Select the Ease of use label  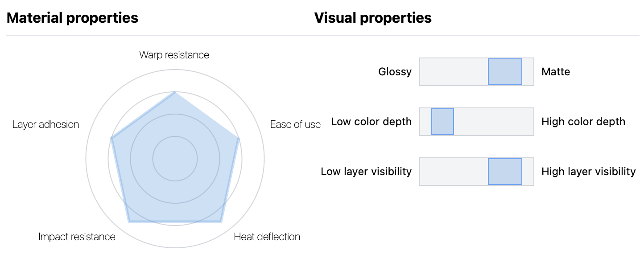(x=295, y=124)
